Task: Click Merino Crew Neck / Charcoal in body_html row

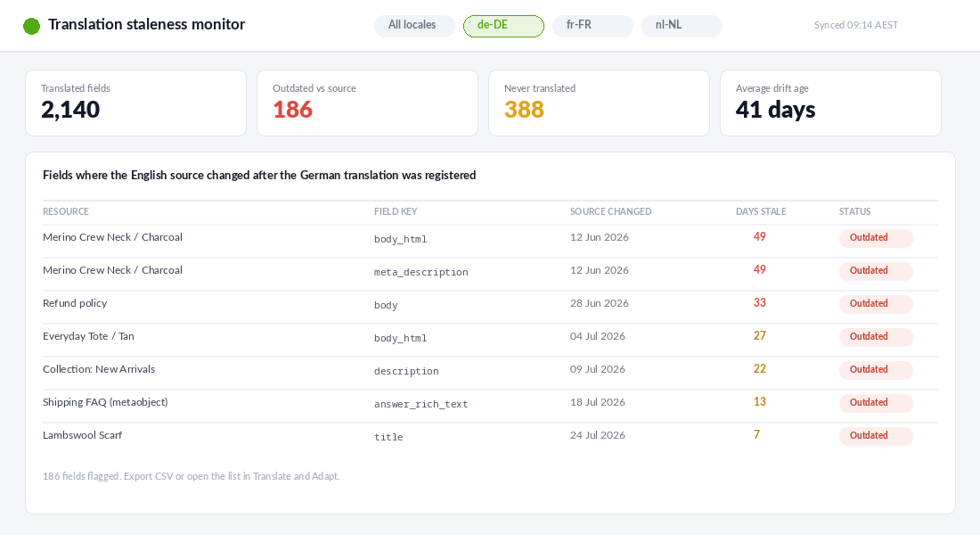Action: 112,237
